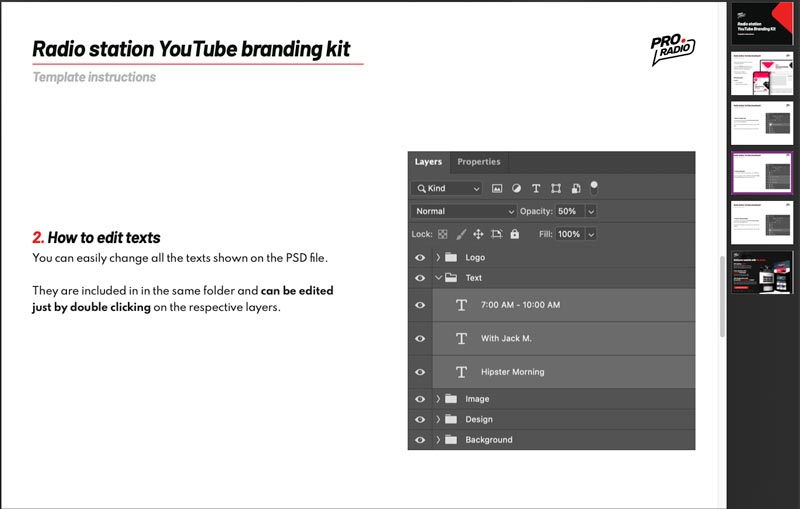The image size is (800, 509).
Task: Select the Layers tab
Action: pos(428,162)
